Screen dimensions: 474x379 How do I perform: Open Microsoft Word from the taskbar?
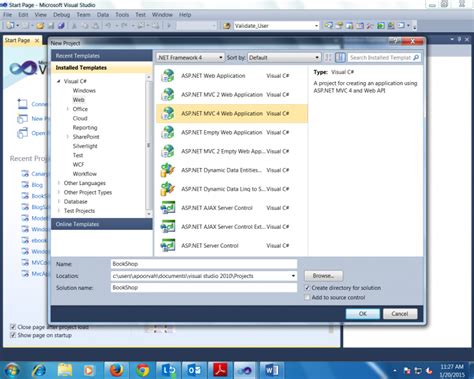(272, 370)
